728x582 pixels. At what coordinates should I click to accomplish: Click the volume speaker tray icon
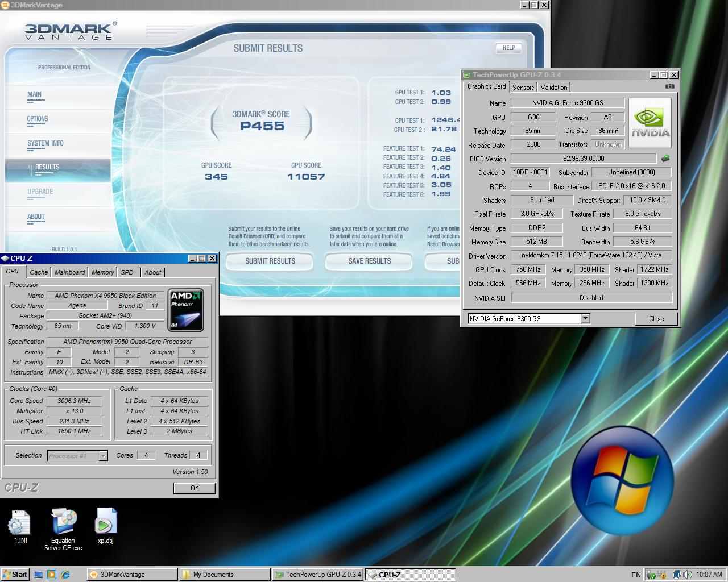coord(687,575)
